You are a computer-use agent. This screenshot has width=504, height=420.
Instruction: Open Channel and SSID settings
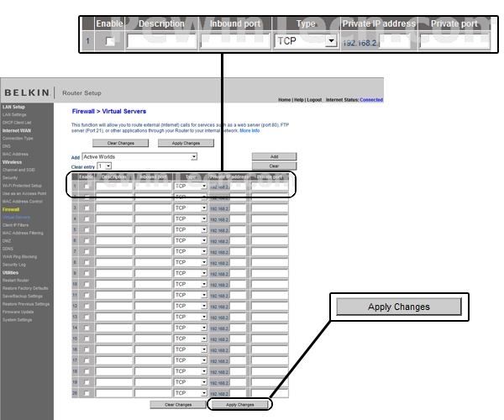click(x=18, y=170)
